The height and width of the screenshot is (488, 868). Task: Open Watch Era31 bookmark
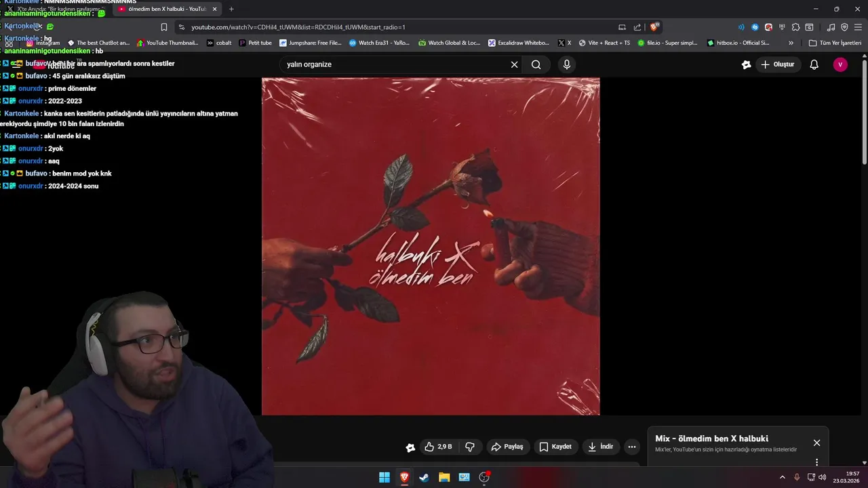tap(380, 43)
